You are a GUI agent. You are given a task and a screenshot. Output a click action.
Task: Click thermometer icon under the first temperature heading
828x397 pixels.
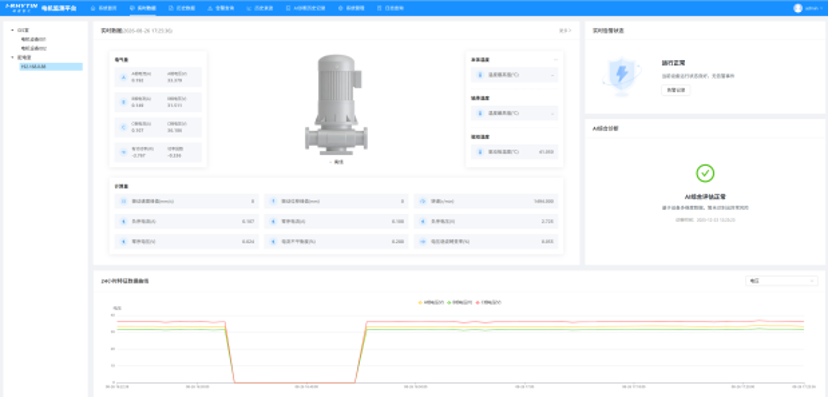pyautogui.click(x=480, y=75)
